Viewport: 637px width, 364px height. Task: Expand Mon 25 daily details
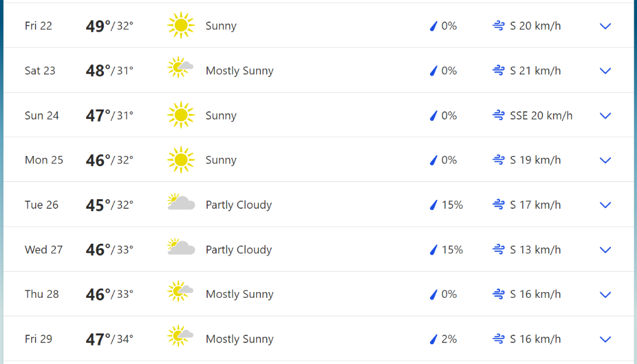pos(605,160)
